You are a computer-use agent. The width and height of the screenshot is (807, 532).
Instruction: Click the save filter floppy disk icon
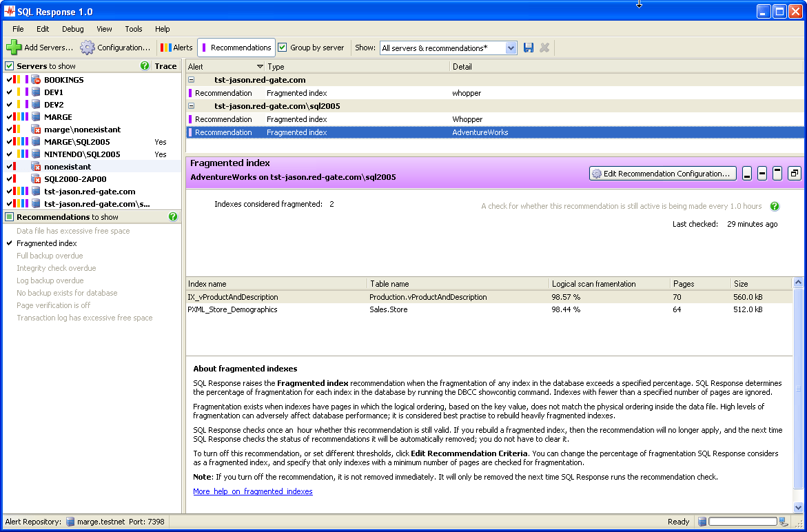click(x=529, y=48)
